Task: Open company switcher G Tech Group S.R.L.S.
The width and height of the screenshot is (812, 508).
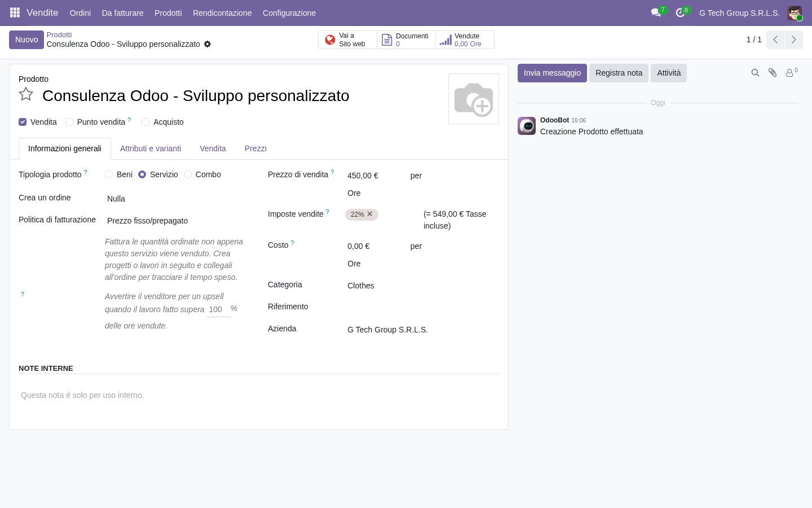Action: (739, 13)
